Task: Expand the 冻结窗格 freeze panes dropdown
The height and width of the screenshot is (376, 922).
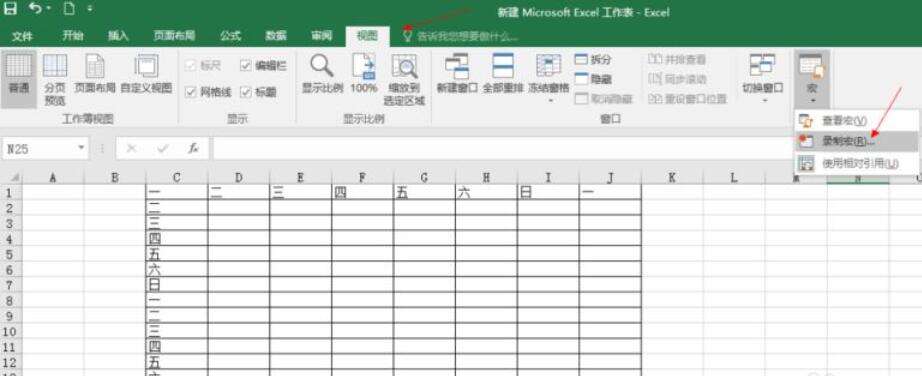Action: pyautogui.click(x=549, y=79)
